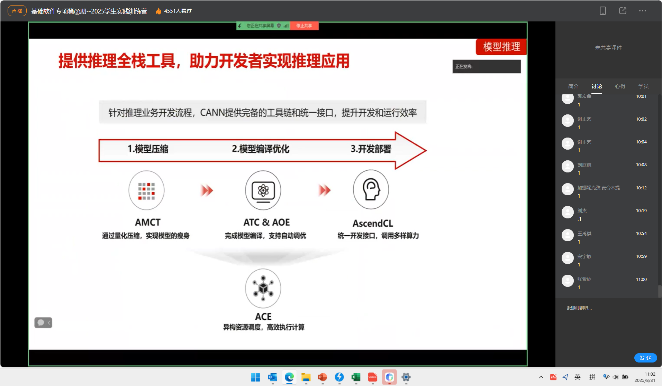
Task: Click the 2.模型编译优化 step on the slide
Action: [260, 149]
